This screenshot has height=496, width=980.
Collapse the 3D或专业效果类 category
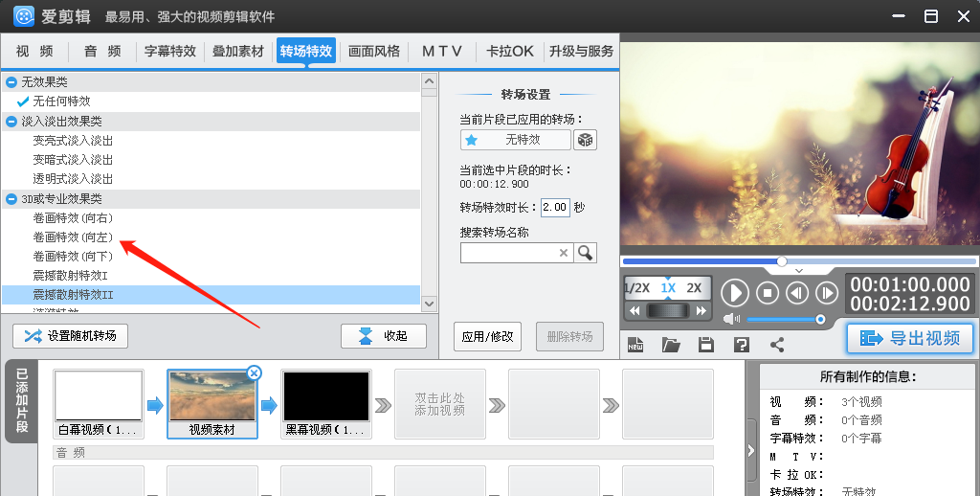[11, 199]
